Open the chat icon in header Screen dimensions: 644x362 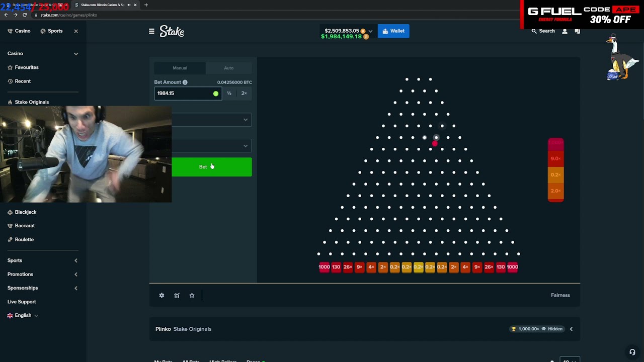[577, 31]
